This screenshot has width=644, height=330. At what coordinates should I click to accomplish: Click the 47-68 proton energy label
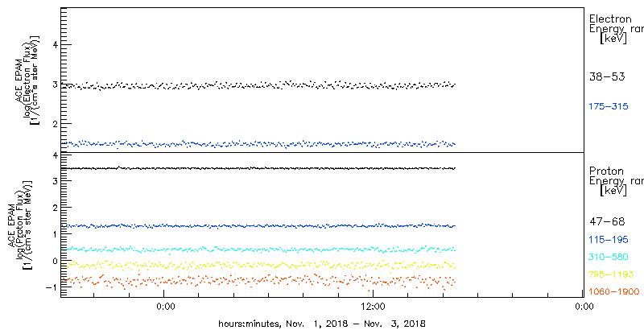[607, 221]
